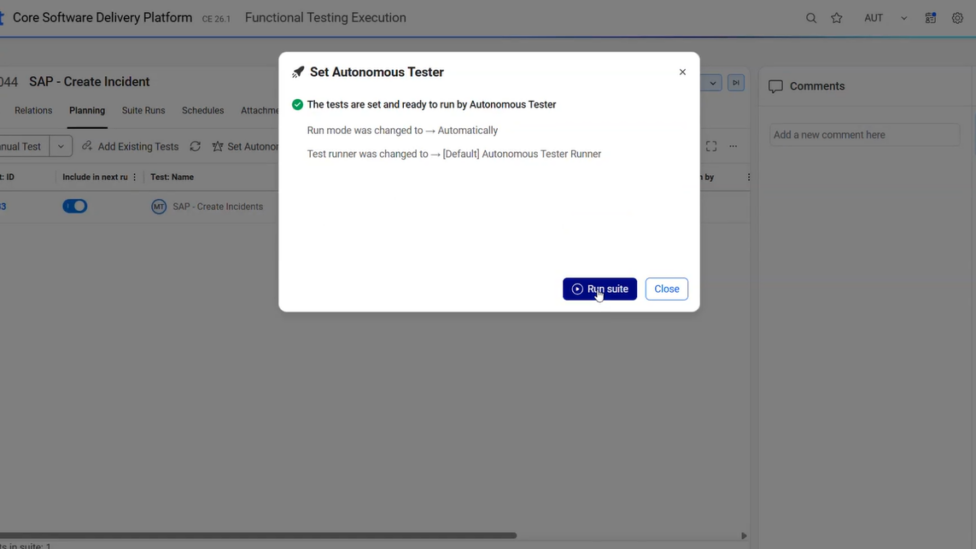976x549 pixels.
Task: Click the MT manual test icon
Action: [159, 207]
